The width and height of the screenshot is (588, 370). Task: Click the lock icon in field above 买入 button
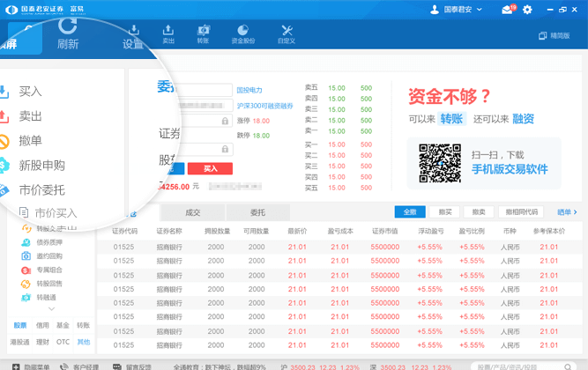coord(225,149)
